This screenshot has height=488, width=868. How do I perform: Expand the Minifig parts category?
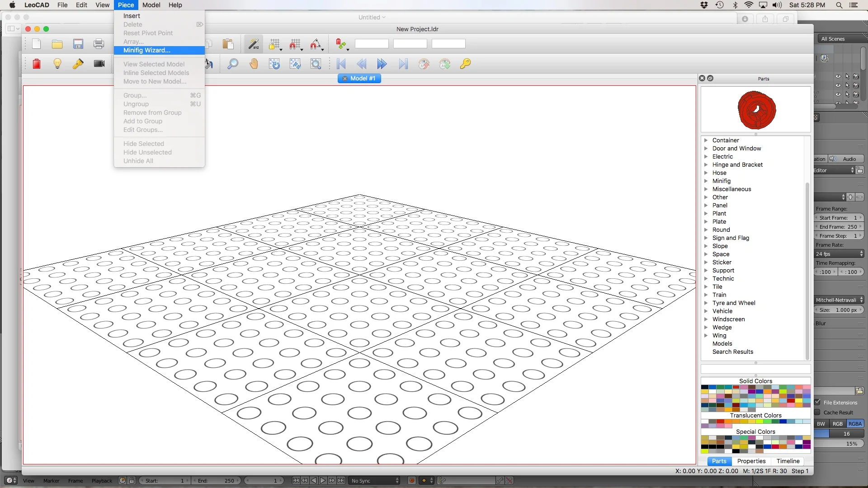tap(706, 181)
